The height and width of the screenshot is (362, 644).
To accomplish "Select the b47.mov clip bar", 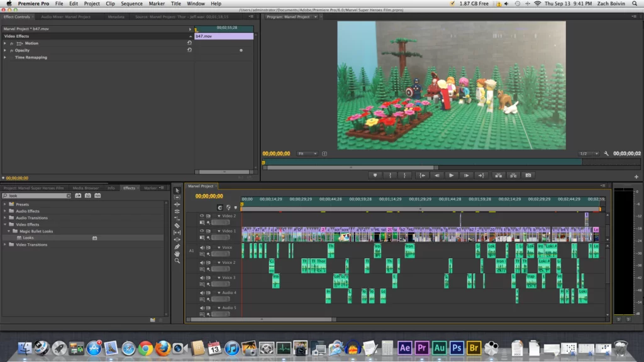I will (x=224, y=36).
